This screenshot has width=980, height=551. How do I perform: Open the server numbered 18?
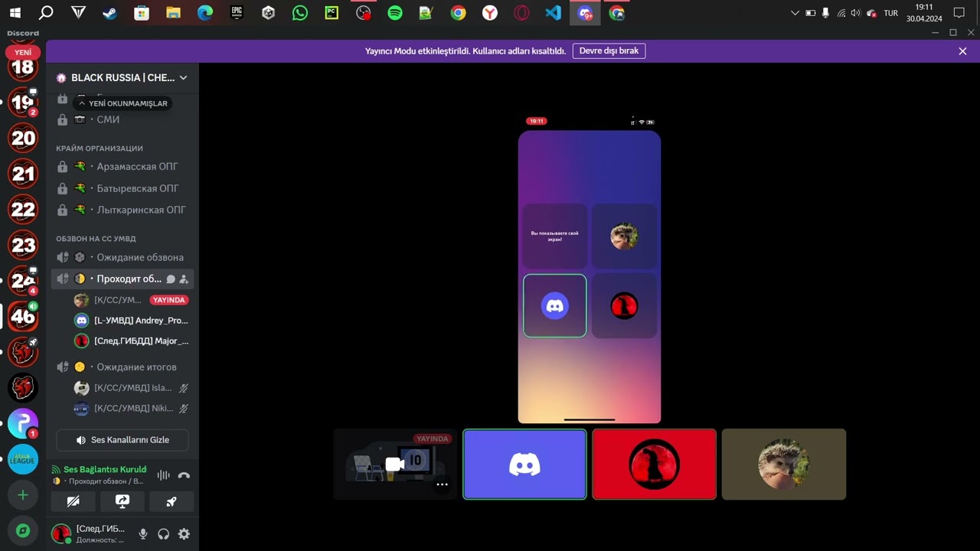23,67
